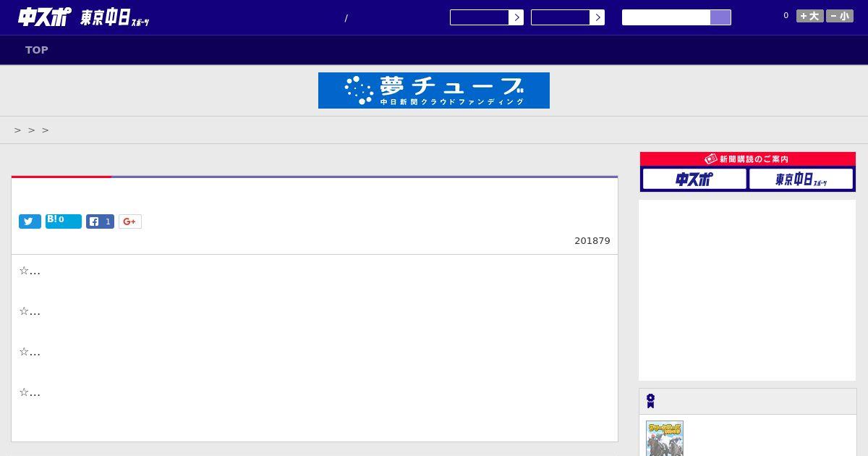Click the second header dropdown field
Image resolution: width=868 pixels, height=456 pixels.
pos(561,17)
